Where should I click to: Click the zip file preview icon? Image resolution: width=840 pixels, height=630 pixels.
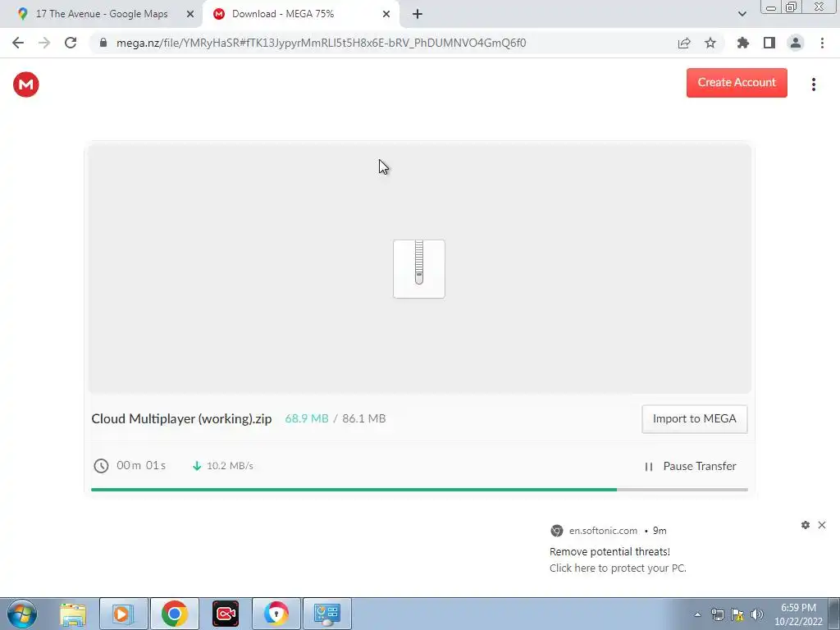419,268
